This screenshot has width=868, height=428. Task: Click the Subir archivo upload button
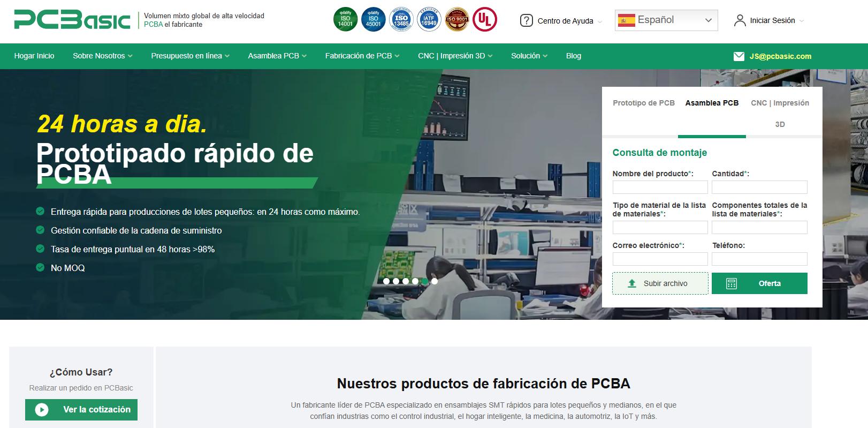(660, 283)
